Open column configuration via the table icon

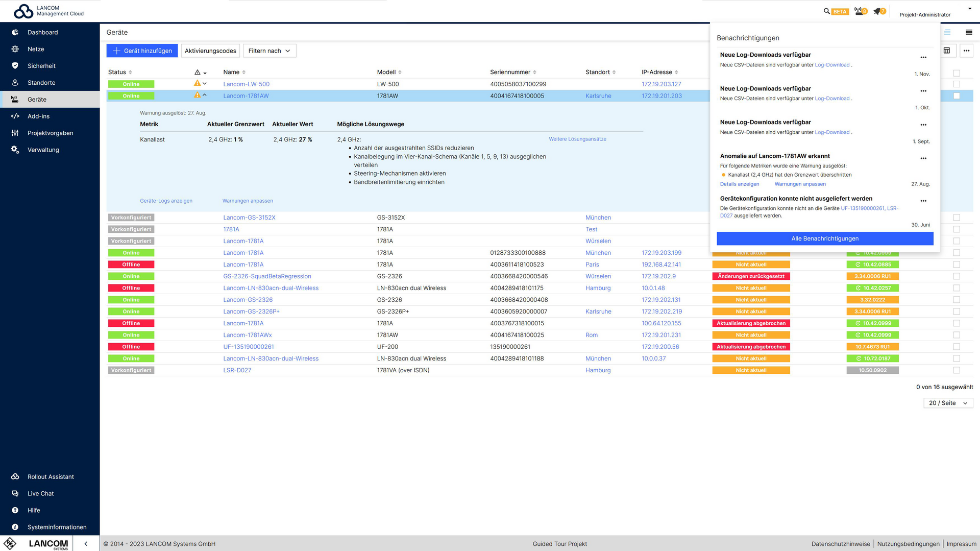pos(947,50)
